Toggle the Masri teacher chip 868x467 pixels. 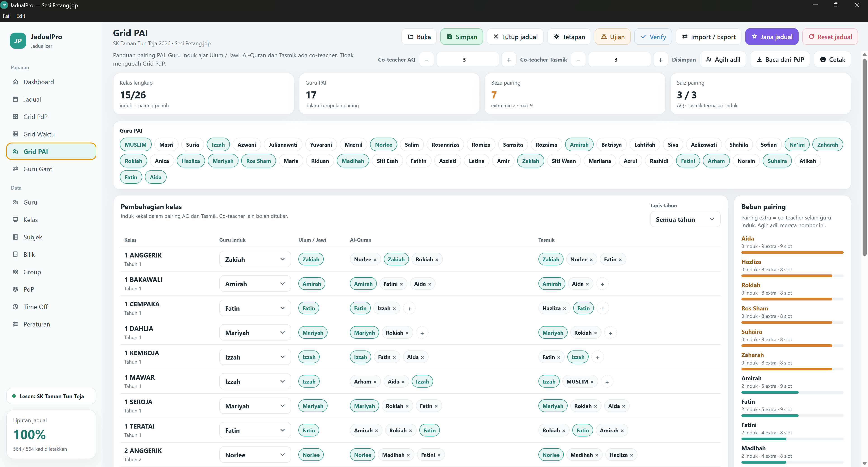pyautogui.click(x=166, y=145)
